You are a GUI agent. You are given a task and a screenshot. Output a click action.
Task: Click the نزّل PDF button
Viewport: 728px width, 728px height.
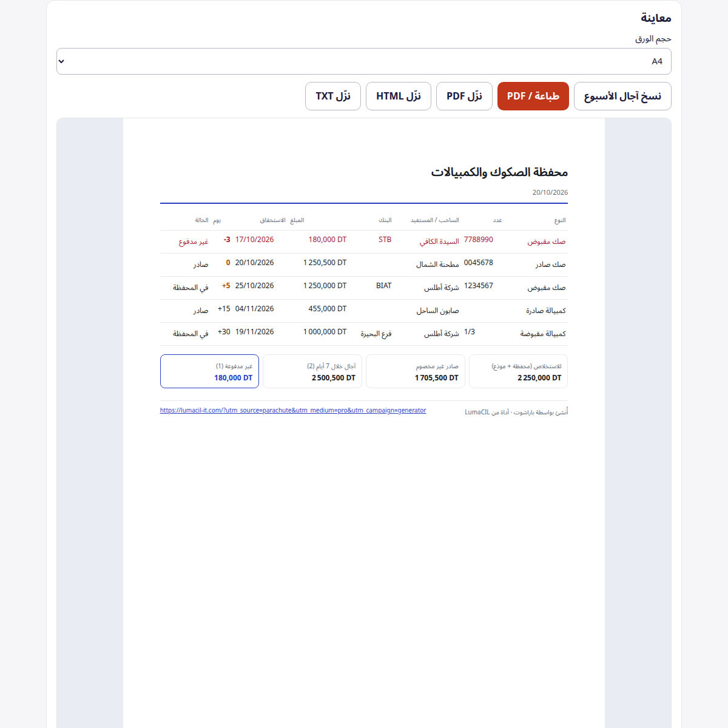[464, 96]
